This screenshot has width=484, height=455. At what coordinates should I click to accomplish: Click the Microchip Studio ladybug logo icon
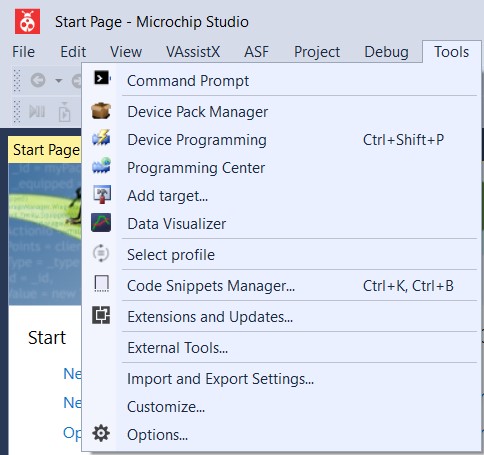[x=27, y=22]
